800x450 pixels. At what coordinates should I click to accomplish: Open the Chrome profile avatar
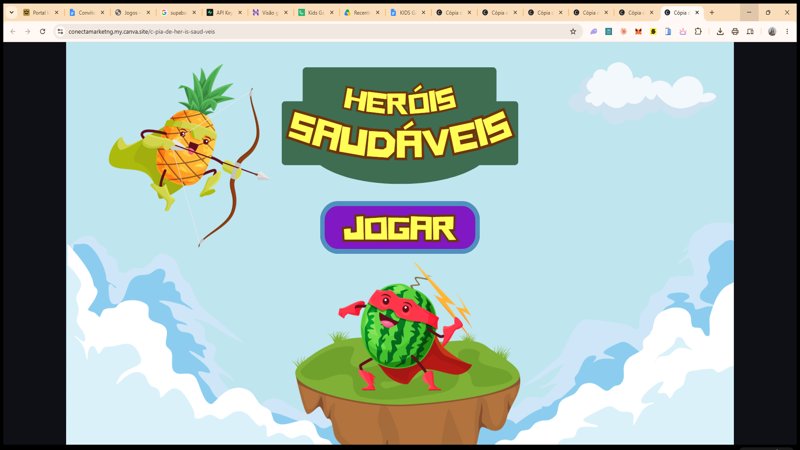[x=772, y=32]
